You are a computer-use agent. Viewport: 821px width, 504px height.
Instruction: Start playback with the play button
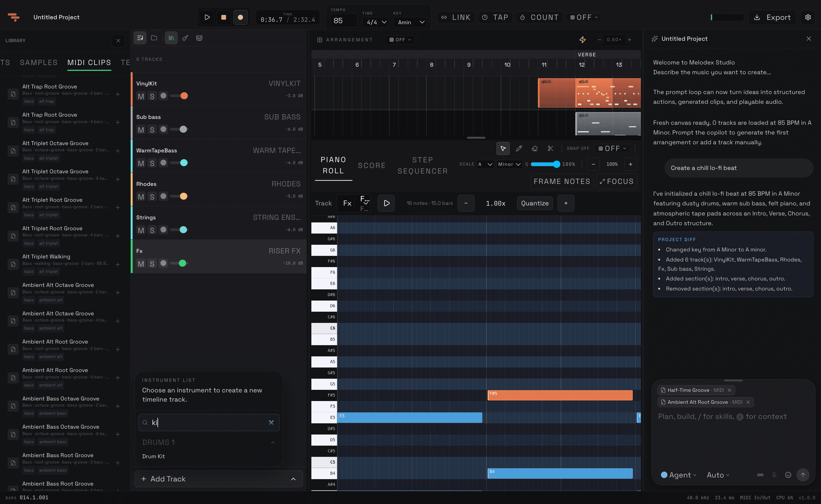tap(207, 17)
